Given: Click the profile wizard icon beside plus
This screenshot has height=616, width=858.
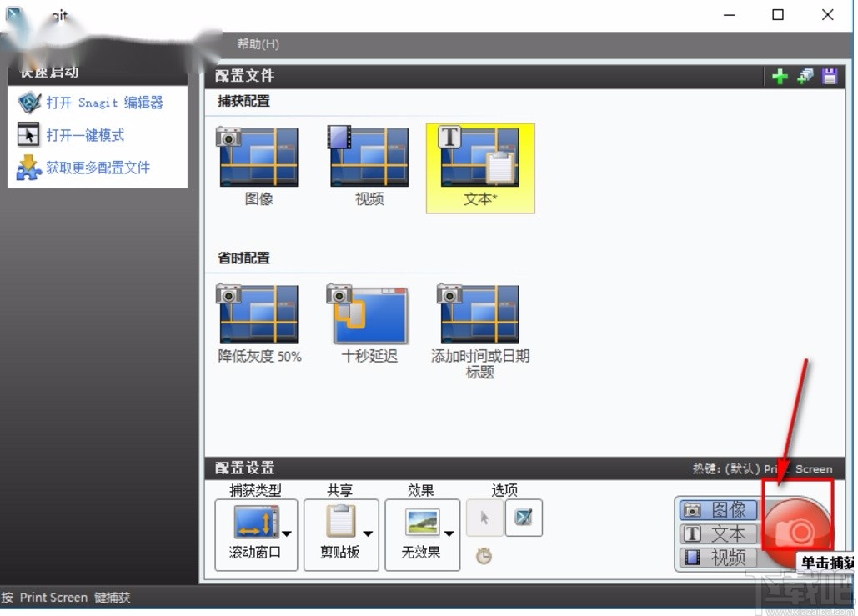Looking at the screenshot, I should (x=805, y=77).
